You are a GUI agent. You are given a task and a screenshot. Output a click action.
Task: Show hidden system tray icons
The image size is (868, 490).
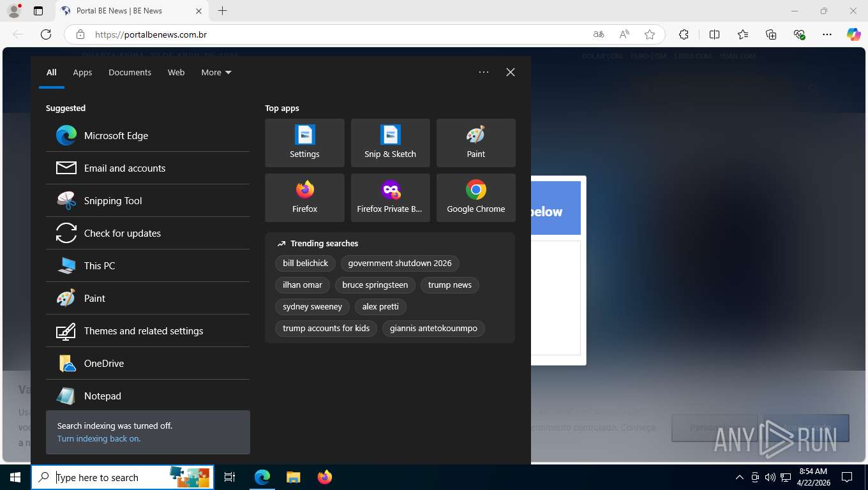pyautogui.click(x=740, y=477)
